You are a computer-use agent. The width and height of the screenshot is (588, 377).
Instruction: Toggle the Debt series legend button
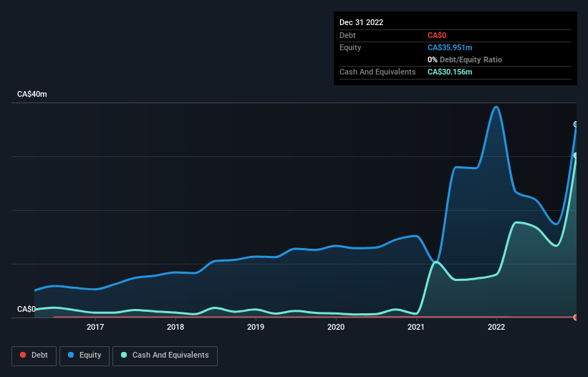click(x=34, y=355)
